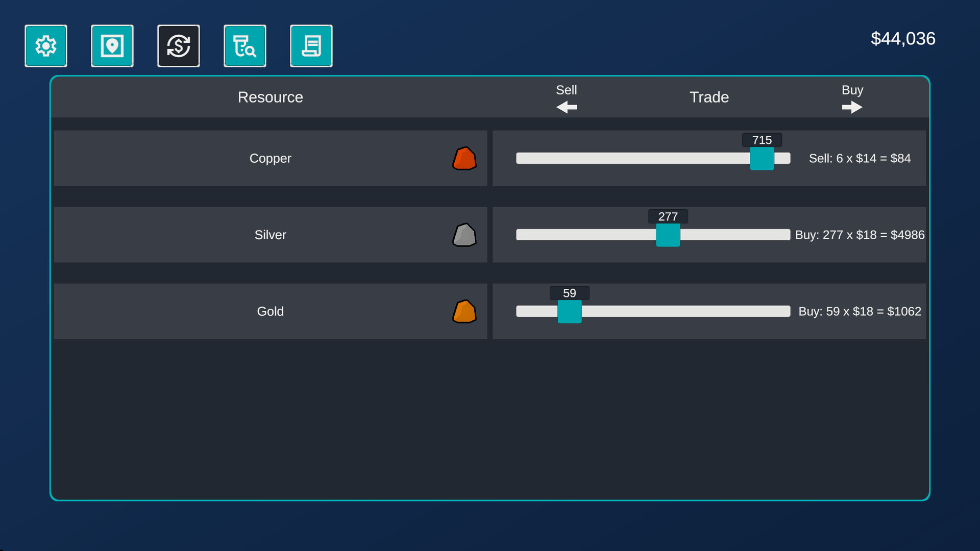The image size is (980, 551).
Task: Click the silver Buy total text
Action: 860,235
